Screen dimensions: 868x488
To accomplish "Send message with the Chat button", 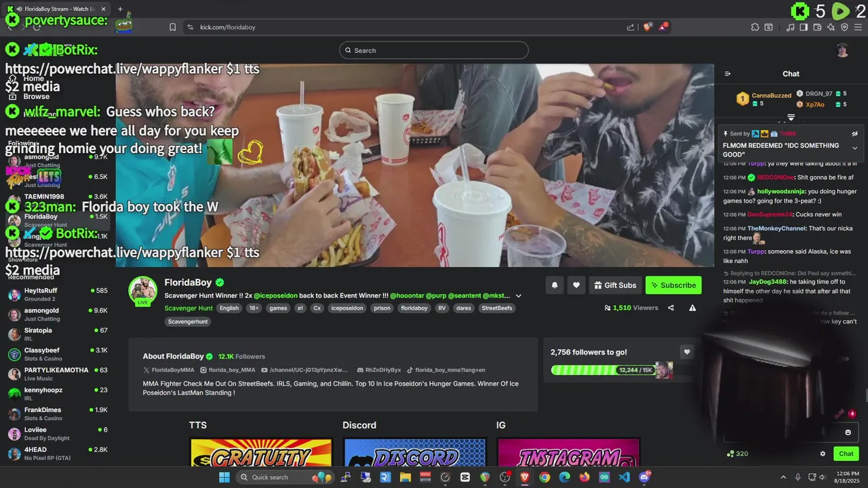I will (846, 453).
